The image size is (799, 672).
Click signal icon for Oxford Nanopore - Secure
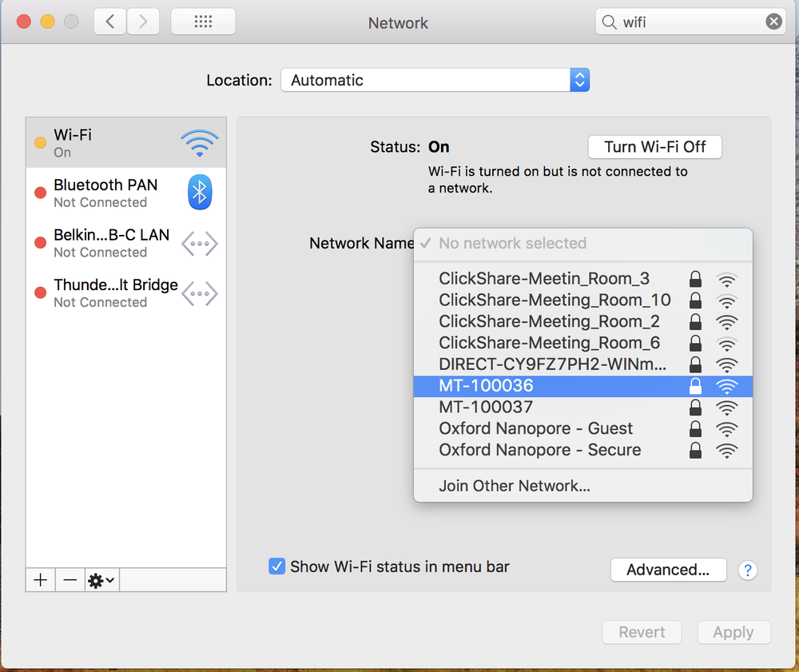click(726, 451)
